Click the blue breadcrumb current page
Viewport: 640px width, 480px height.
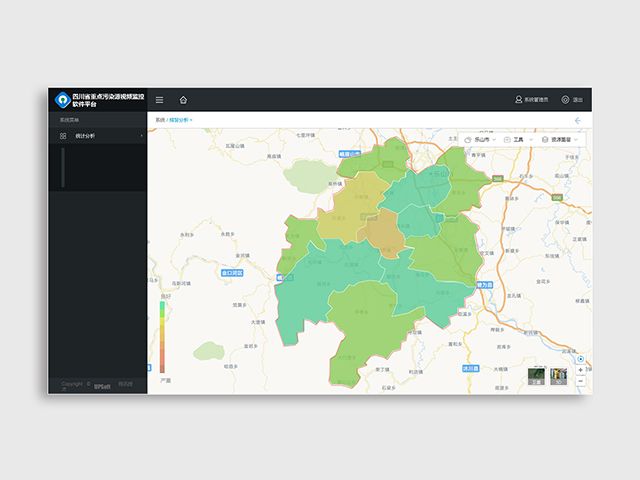pos(179,120)
